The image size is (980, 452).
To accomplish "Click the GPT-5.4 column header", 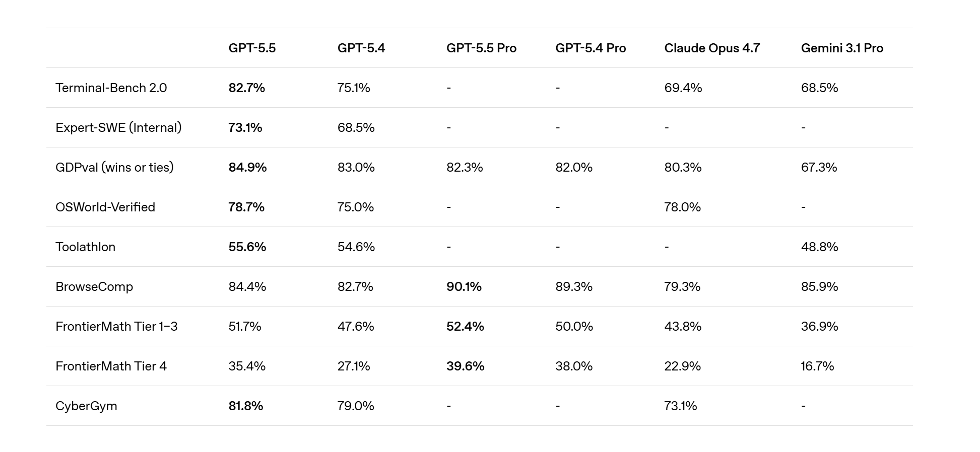I will (361, 48).
